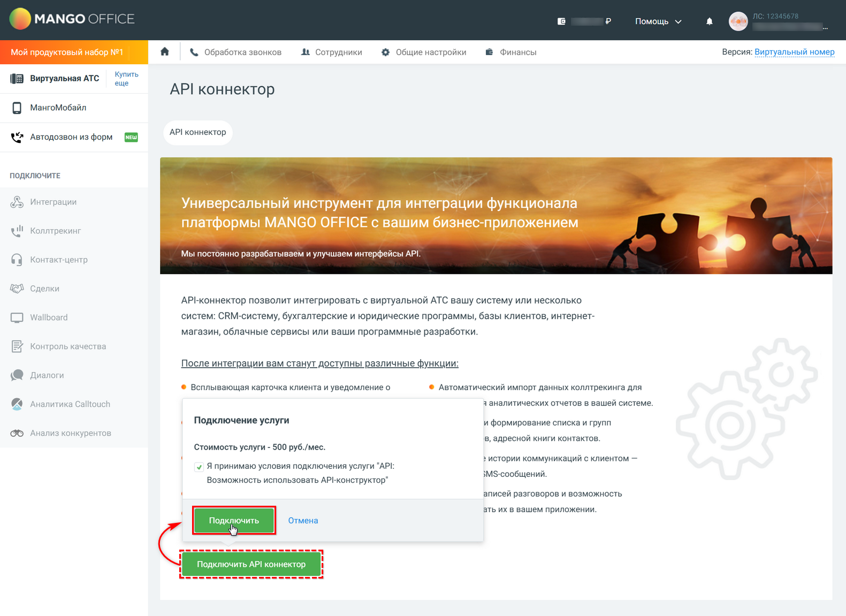Click the Анализ конкурентов binoculars icon
Viewport: 846px width, 616px height.
[x=17, y=433]
